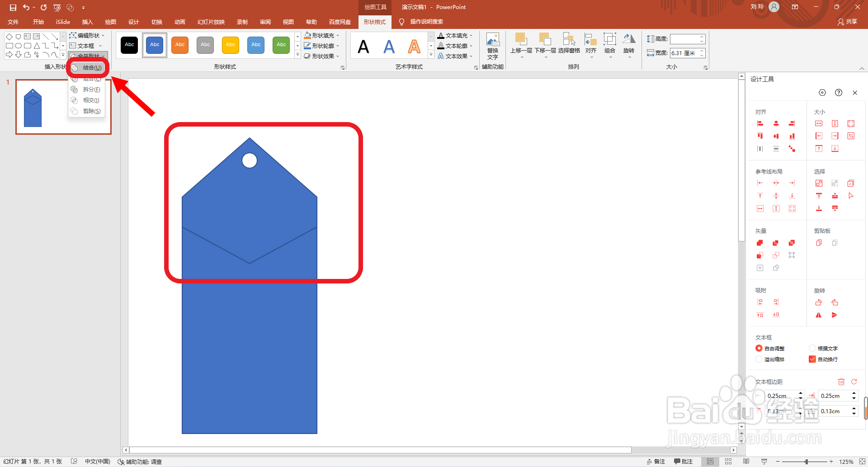This screenshot has height=467, width=868.
Task: Click the horizontal center align icon in 对齐
Action: (x=776, y=123)
